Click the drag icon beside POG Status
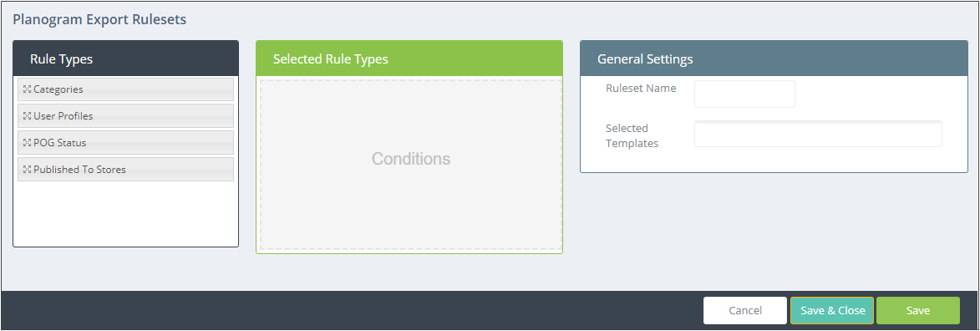 (x=27, y=143)
